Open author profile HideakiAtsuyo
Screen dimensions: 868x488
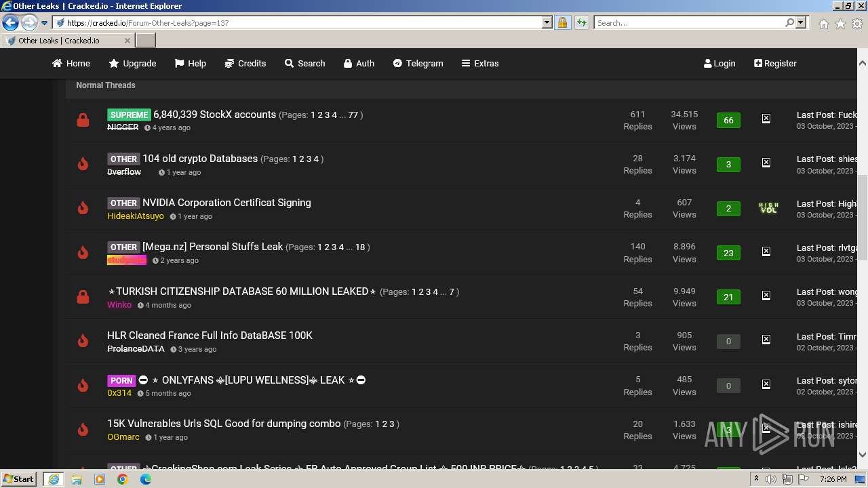136,216
